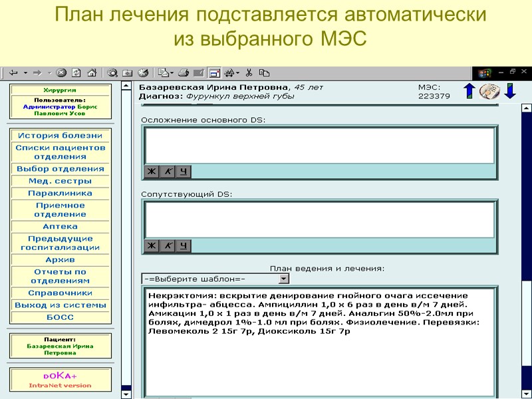Open Мед. сестры section
Screen dimensions: 532x399
click(60, 181)
